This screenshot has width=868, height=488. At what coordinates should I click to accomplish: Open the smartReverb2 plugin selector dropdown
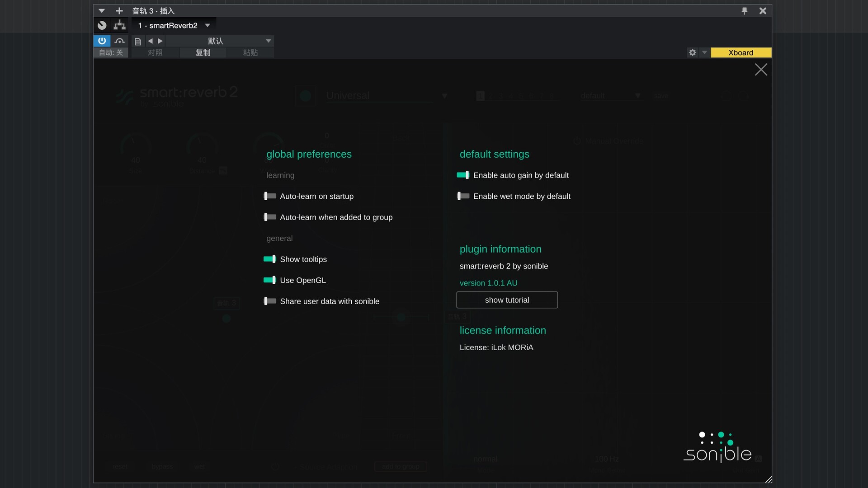[174, 25]
